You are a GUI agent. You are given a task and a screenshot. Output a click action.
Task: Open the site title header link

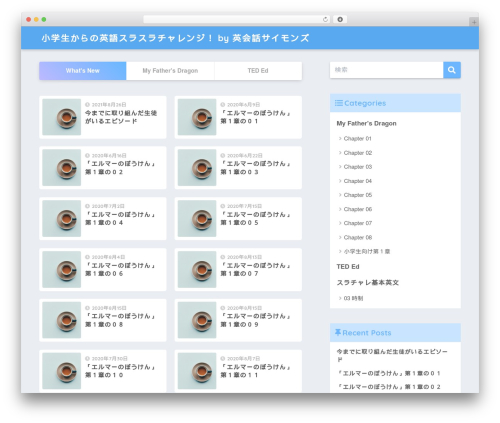pos(175,38)
